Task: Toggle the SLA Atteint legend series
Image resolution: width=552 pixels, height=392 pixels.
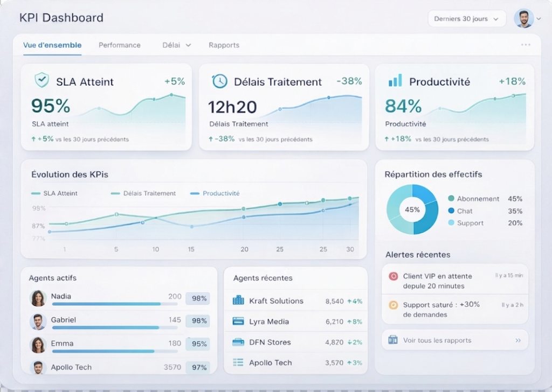Action: pyautogui.click(x=54, y=193)
